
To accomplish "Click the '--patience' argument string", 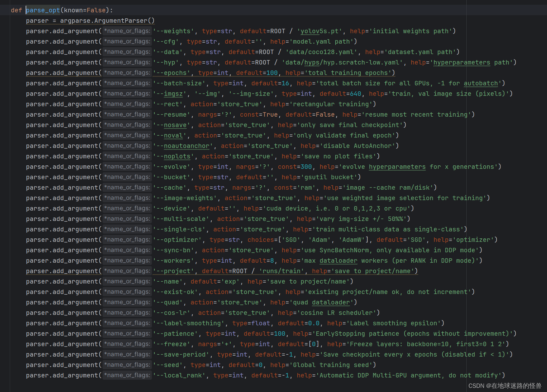I will click(176, 334).
